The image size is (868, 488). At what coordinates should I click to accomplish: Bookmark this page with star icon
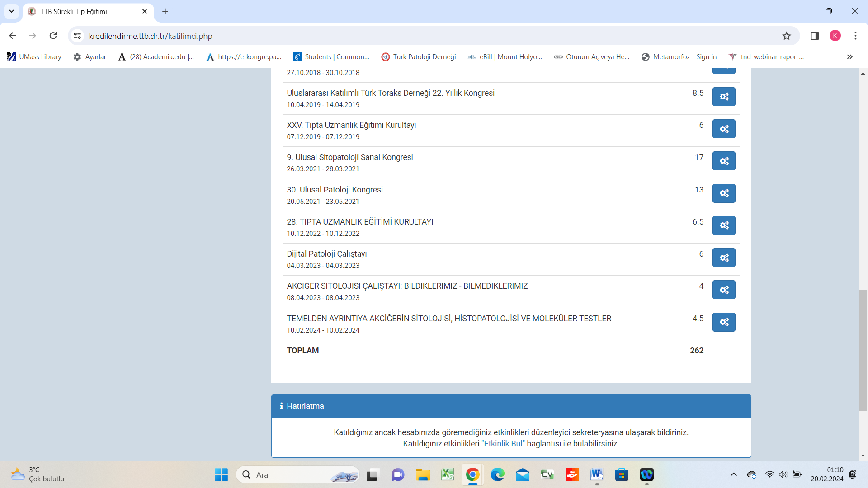pyautogui.click(x=787, y=36)
